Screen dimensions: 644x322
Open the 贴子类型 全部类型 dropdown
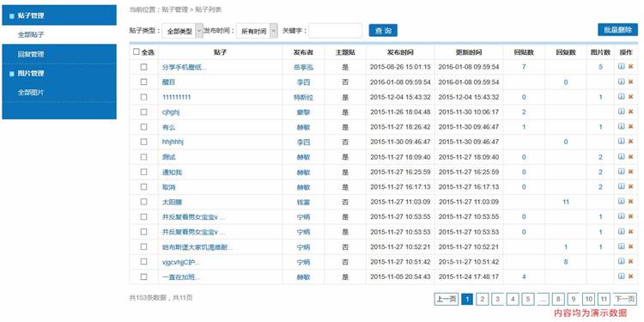182,31
